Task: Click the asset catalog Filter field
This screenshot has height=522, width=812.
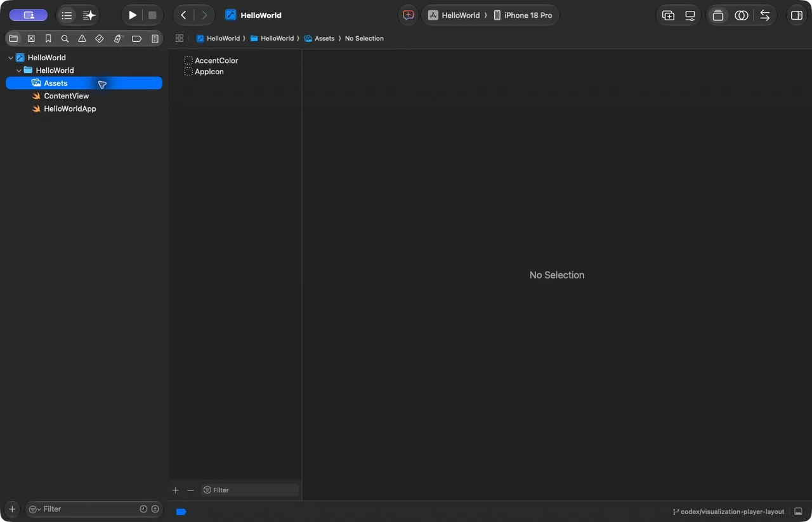Action: click(250, 490)
